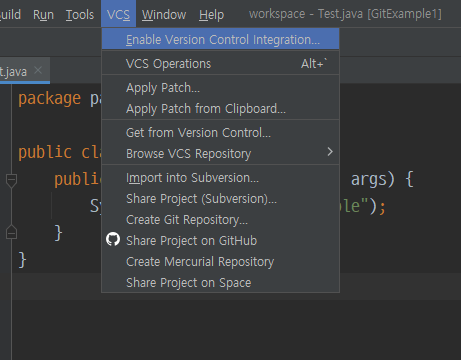
Task: Click Get from Version Control...
Action: click(x=220, y=133)
